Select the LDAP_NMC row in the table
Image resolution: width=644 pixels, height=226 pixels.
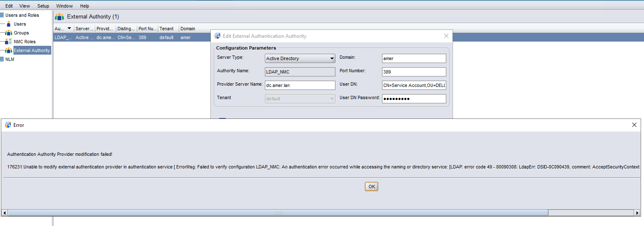pyautogui.click(x=126, y=37)
